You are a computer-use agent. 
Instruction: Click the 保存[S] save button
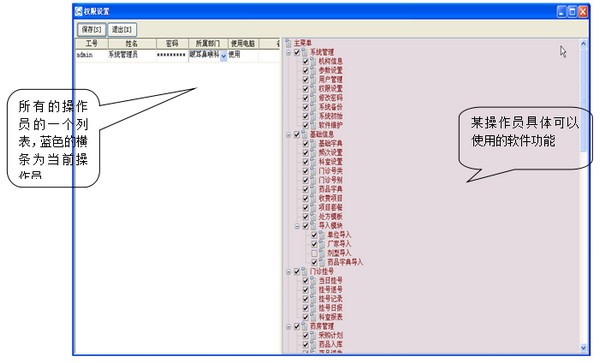(92, 29)
